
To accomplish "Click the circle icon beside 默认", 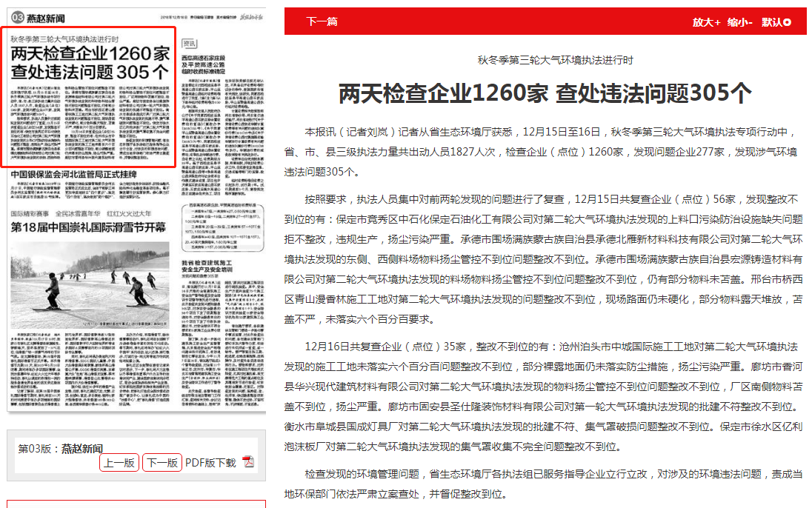I will coord(787,22).
